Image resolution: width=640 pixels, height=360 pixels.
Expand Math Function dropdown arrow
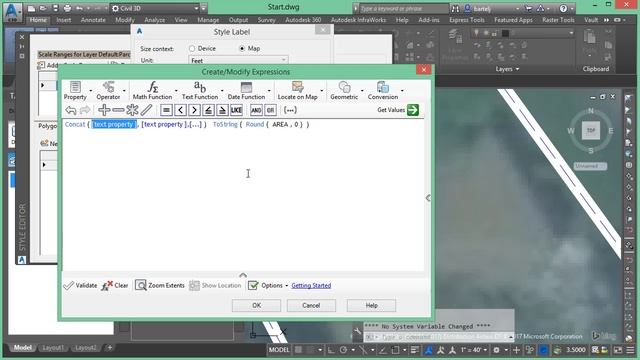(x=176, y=91)
